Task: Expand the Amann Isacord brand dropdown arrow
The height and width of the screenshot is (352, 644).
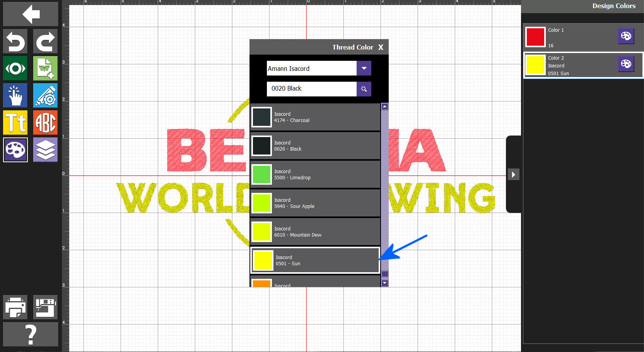Action: pos(364,68)
